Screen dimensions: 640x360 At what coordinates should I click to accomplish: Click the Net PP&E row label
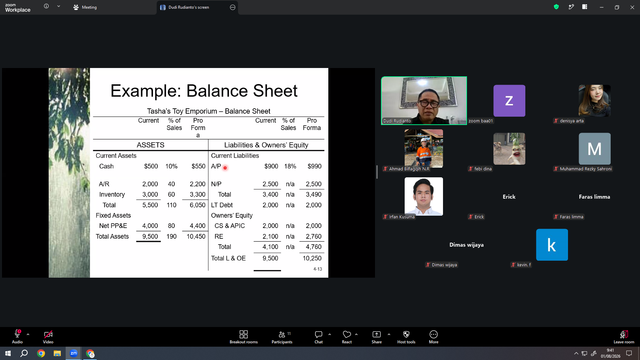coord(113,226)
